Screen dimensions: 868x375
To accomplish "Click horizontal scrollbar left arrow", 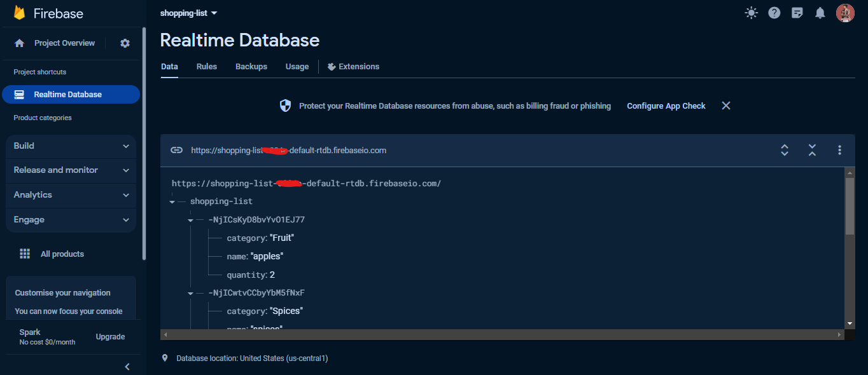I will 165,334.
